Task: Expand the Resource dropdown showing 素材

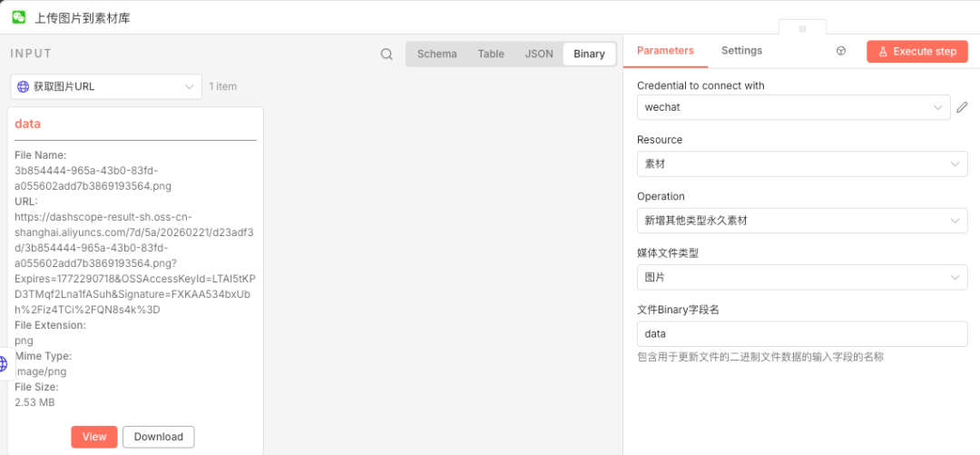Action: click(802, 164)
